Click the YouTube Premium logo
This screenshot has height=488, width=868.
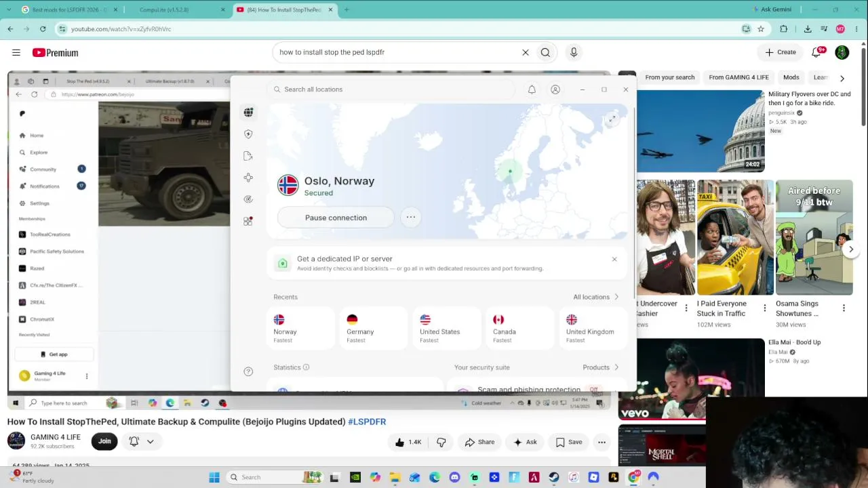[55, 53]
